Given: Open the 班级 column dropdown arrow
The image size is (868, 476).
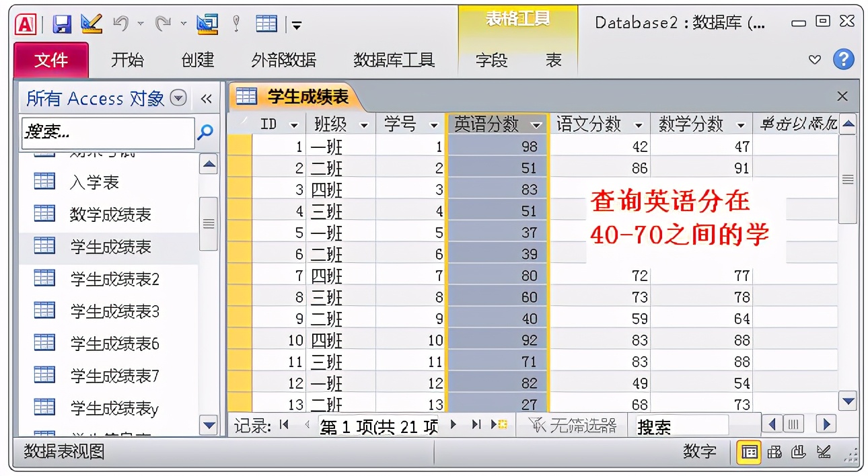Looking at the screenshot, I should [x=364, y=123].
